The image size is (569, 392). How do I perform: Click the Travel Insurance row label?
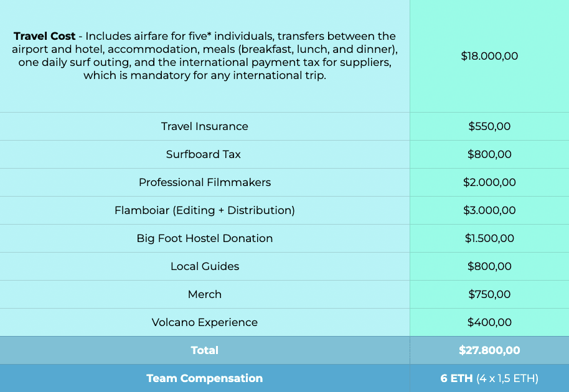[205, 126]
